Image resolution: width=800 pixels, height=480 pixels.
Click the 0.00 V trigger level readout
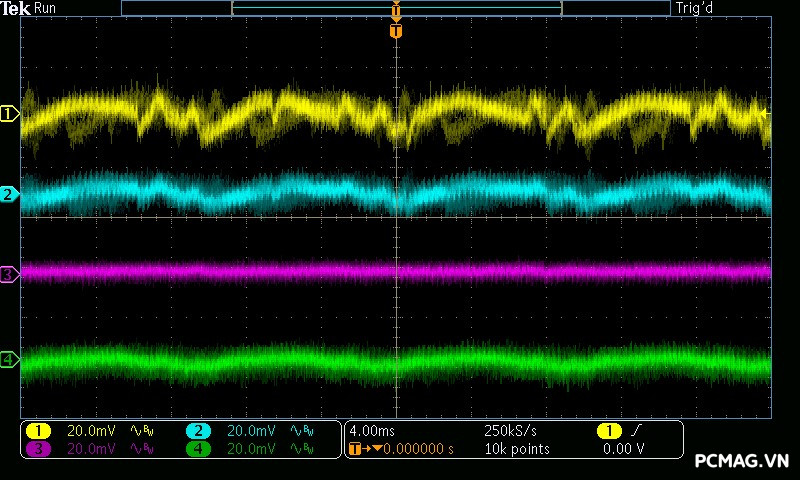[x=623, y=449]
